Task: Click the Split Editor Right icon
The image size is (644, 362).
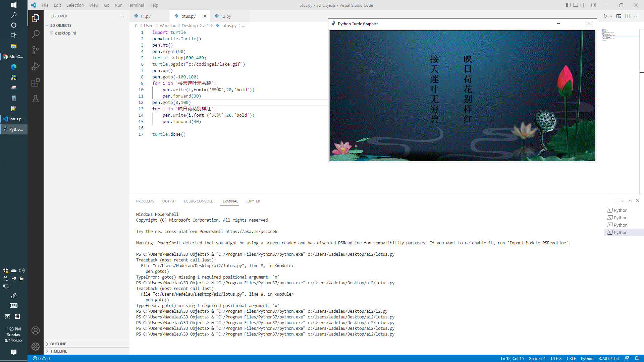Action: click(x=628, y=16)
